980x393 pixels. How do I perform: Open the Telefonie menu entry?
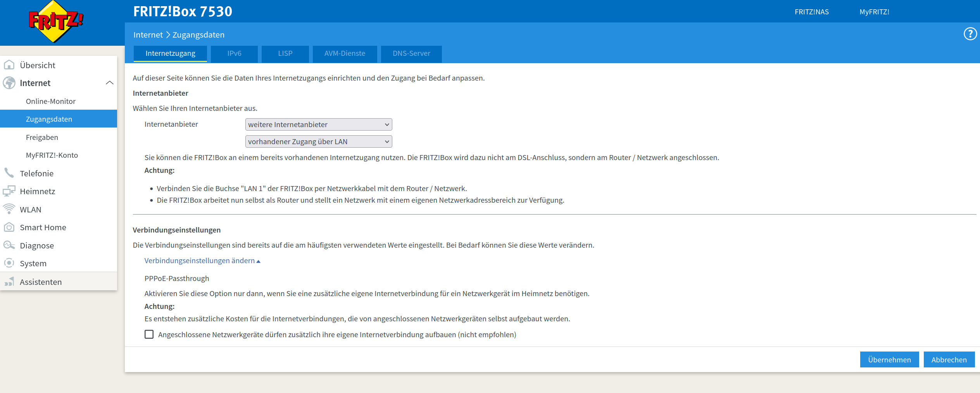59,173
